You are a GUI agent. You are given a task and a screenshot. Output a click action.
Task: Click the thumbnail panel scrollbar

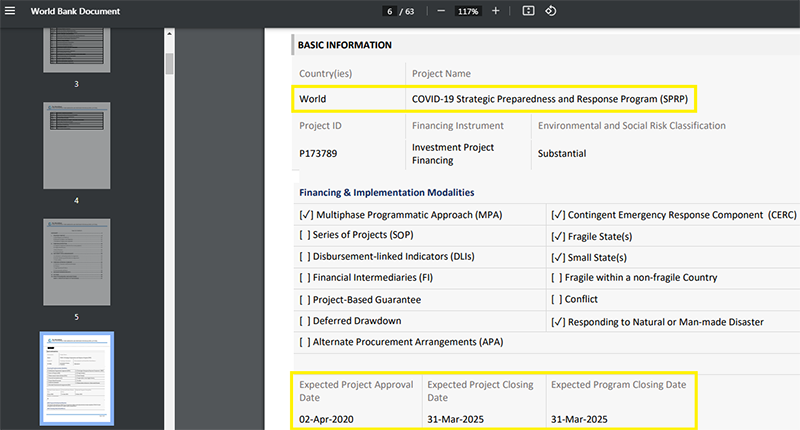pos(169,62)
